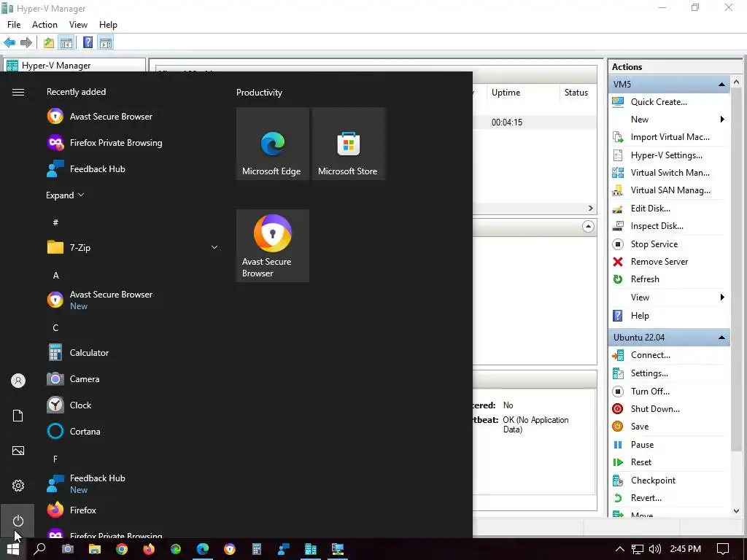Image resolution: width=747 pixels, height=560 pixels.
Task: Click Import Virtual Machine action
Action: pos(668,137)
